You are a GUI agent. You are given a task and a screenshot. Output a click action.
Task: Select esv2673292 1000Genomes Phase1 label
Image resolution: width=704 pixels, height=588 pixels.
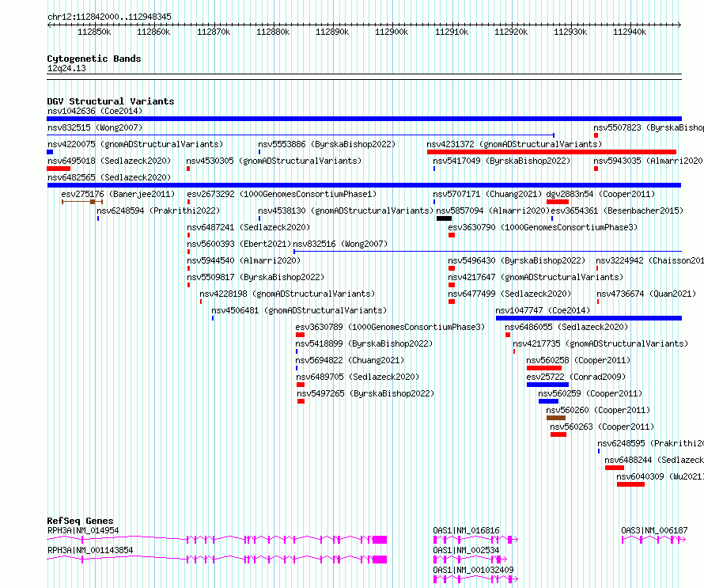[x=282, y=194]
